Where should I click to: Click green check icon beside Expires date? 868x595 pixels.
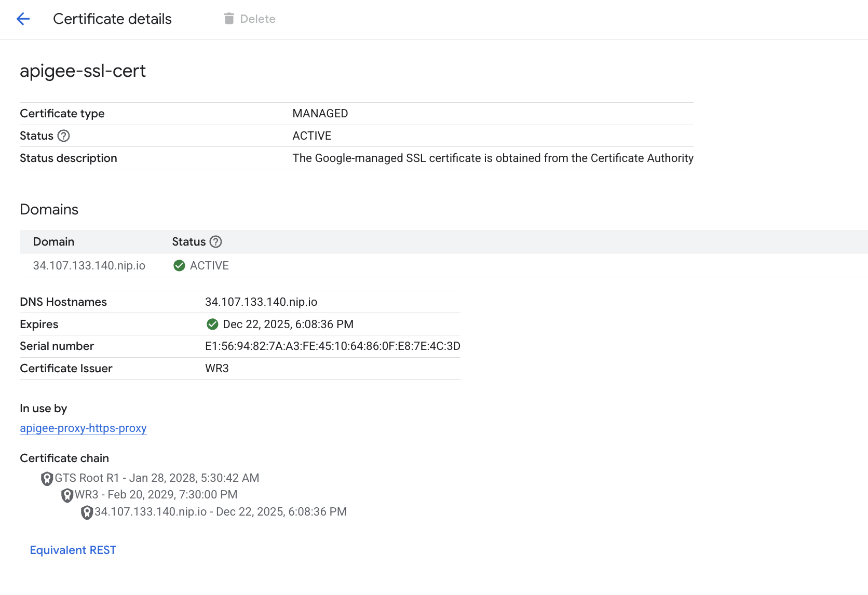point(212,324)
